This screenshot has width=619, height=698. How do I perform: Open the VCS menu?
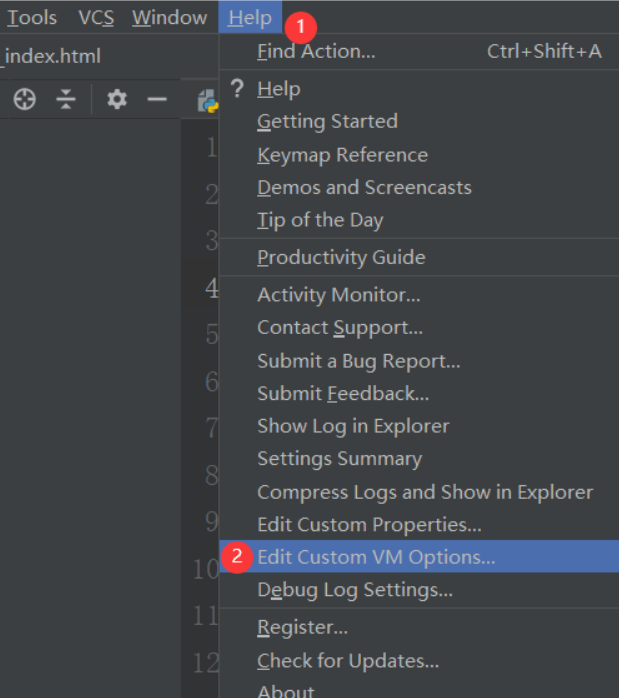[96, 18]
